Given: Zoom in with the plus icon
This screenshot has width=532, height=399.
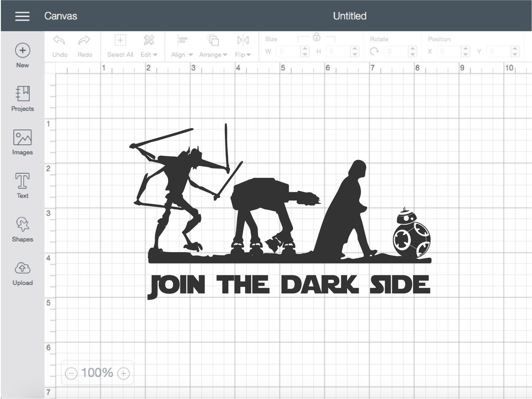Looking at the screenshot, I should tap(123, 373).
